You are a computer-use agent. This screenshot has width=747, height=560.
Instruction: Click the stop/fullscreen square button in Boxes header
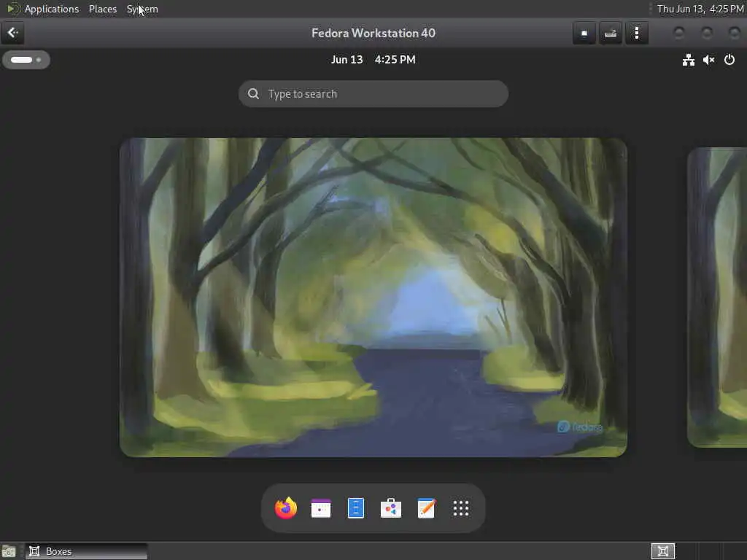click(584, 33)
